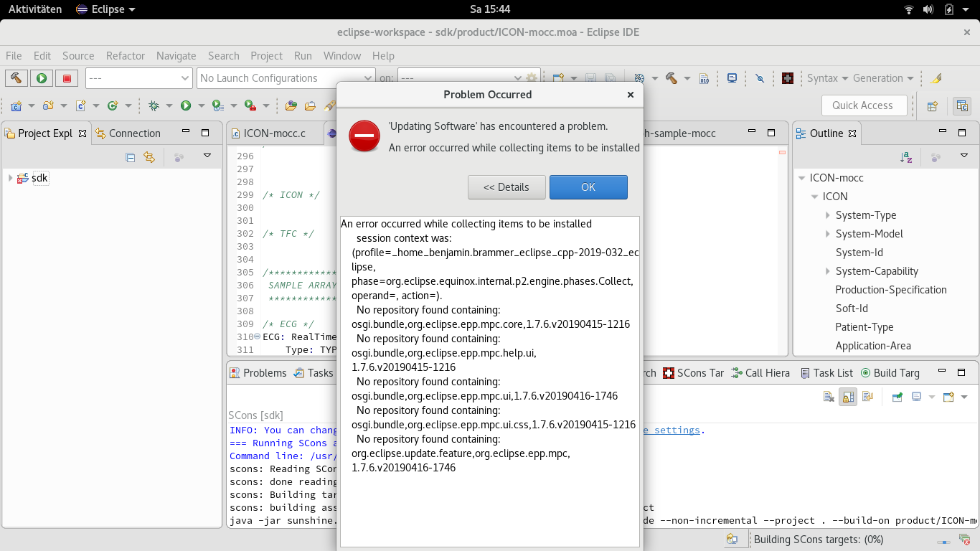Viewport: 980px width, 551px height.
Task: Open the Source menu
Action: point(78,56)
